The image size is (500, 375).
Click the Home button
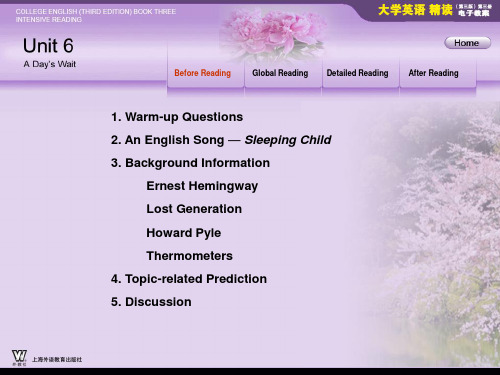[467, 43]
